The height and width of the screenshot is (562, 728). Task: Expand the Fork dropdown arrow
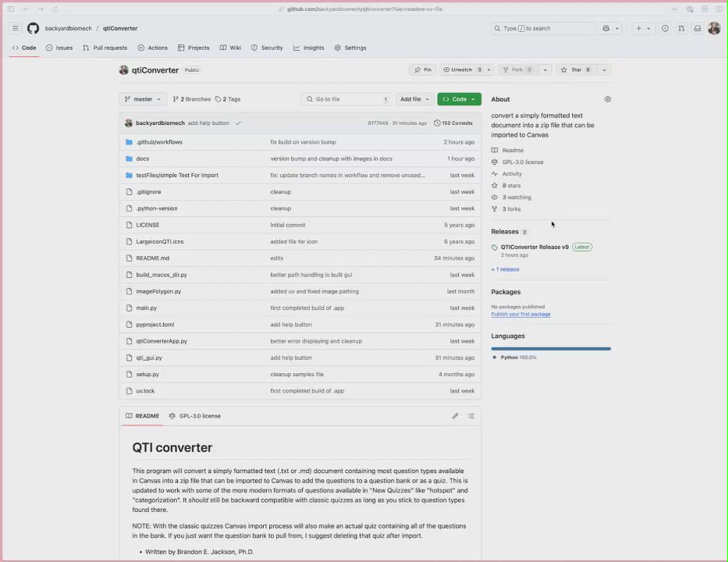545,69
